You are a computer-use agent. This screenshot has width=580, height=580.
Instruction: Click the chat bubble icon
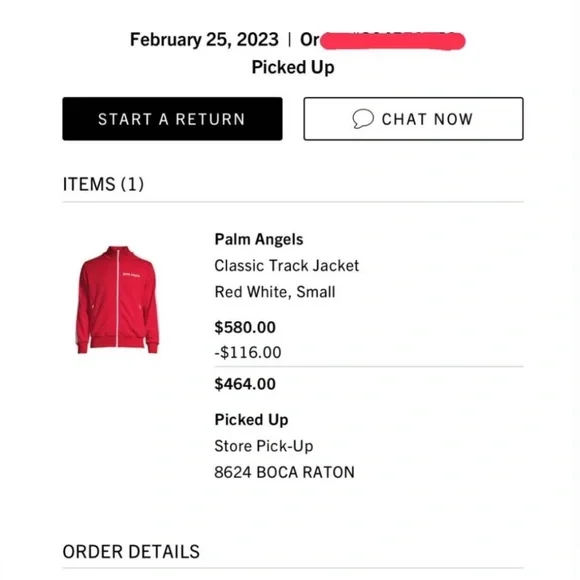(363, 119)
